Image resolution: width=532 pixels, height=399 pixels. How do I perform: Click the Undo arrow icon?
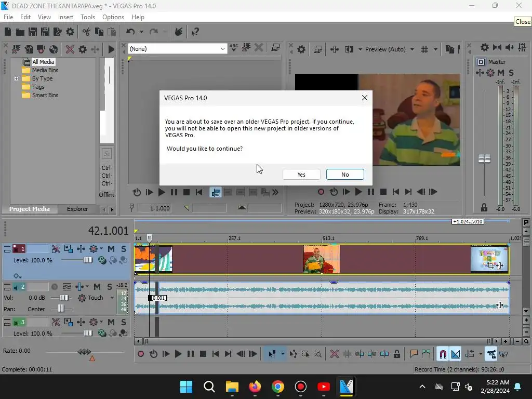point(130,32)
